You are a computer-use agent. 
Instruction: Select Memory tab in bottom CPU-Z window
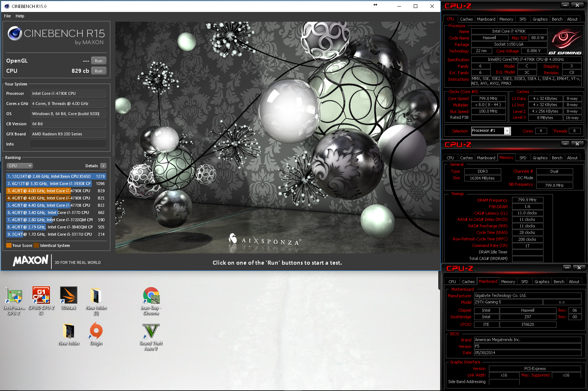coord(508,282)
